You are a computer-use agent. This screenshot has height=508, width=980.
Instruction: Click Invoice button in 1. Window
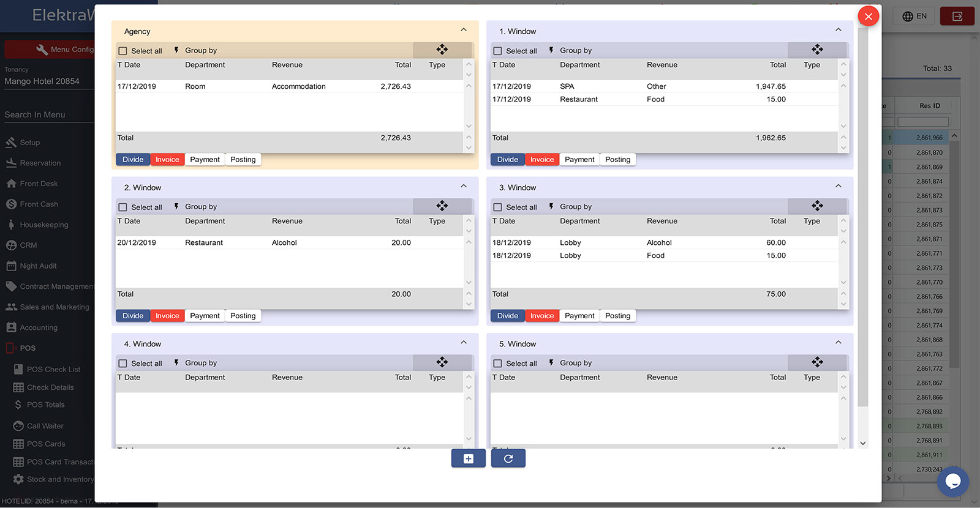542,160
